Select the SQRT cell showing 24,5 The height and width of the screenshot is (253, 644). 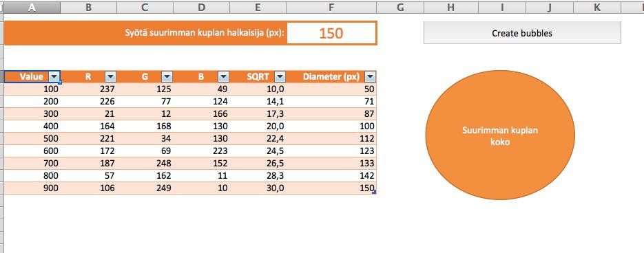[258, 151]
